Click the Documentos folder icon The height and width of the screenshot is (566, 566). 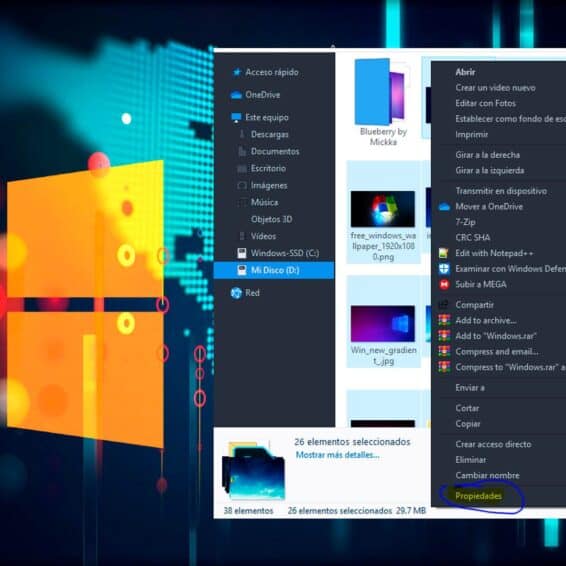(x=242, y=151)
